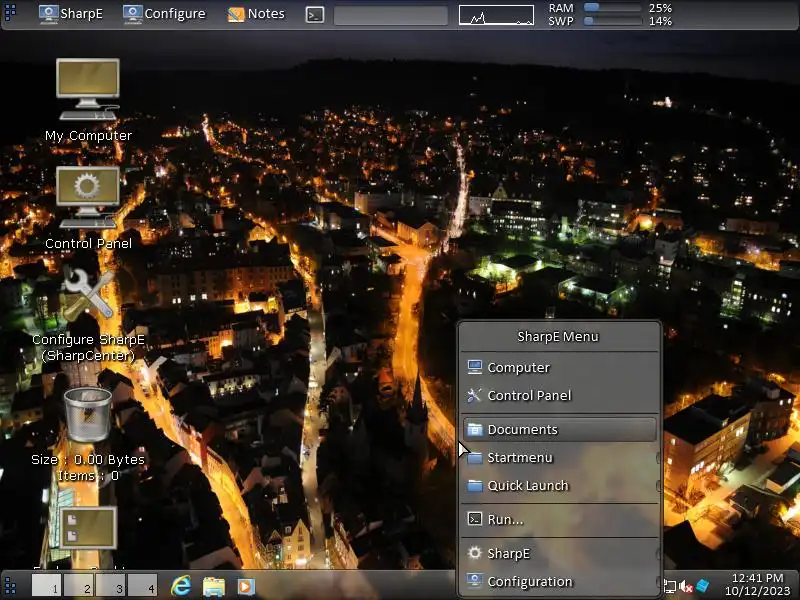Screen dimensions: 800x600
Task: Click the Control Panel tools icon in the menu
Action: click(475, 395)
